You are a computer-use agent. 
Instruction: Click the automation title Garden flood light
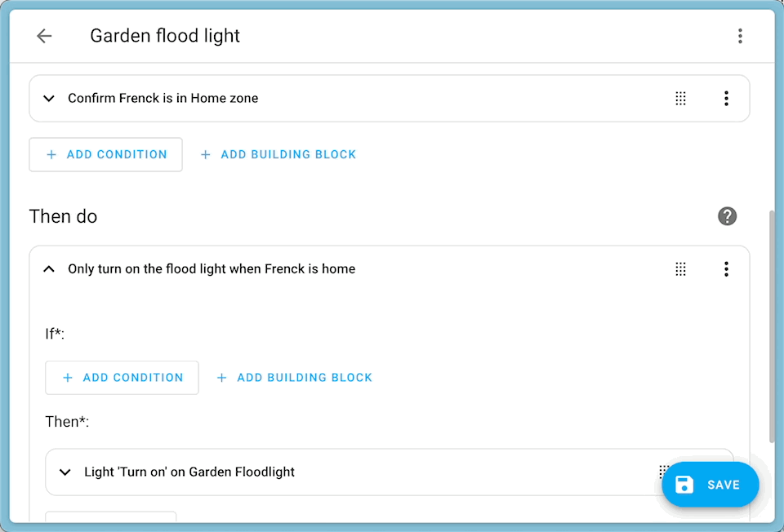click(164, 36)
